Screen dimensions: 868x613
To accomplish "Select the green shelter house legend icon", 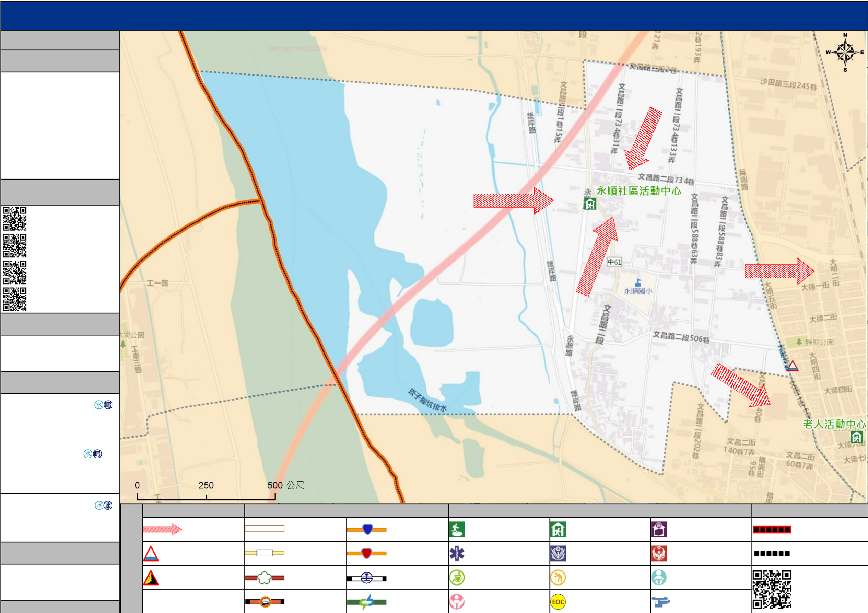I will pyautogui.click(x=558, y=530).
